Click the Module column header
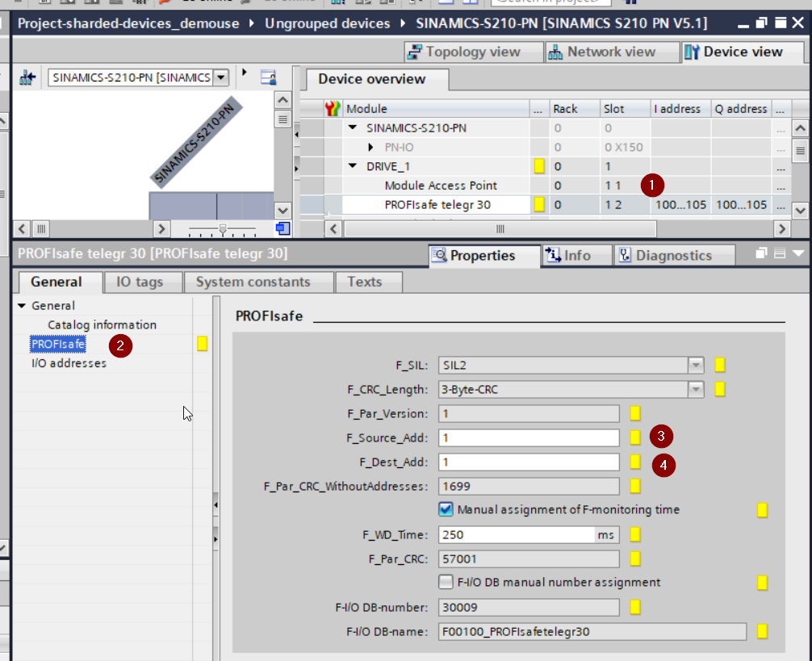The width and height of the screenshot is (812, 661). pos(436,109)
